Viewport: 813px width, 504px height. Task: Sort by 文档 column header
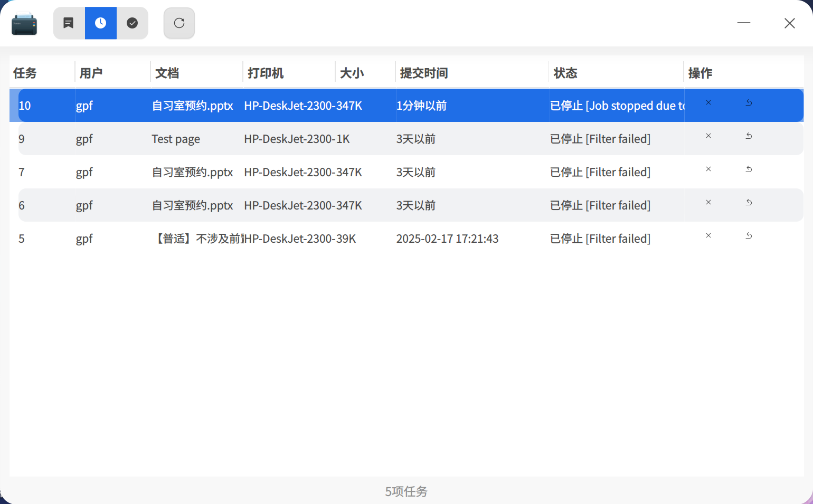196,73
